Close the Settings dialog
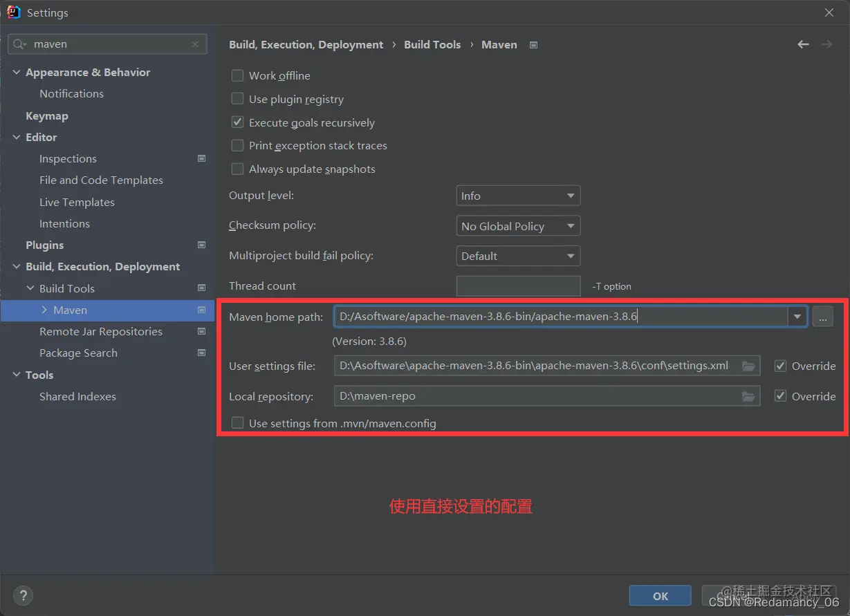The width and height of the screenshot is (850, 616). click(829, 12)
